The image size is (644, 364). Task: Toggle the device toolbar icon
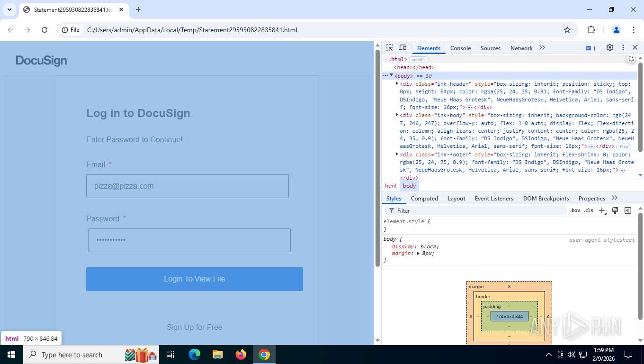point(402,48)
